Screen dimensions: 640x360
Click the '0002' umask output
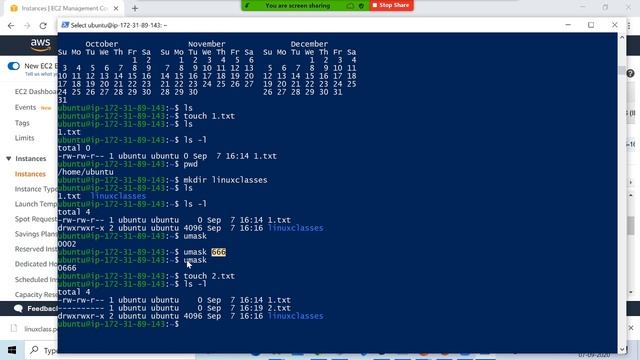(67, 244)
